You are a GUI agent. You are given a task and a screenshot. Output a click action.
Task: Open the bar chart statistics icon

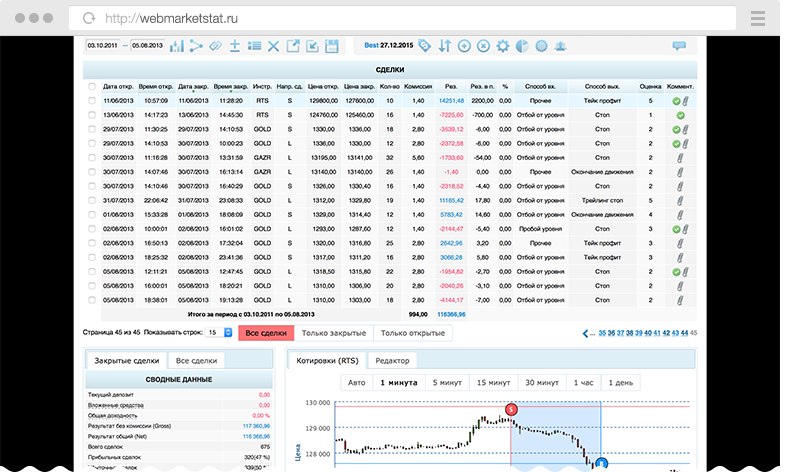(x=177, y=46)
